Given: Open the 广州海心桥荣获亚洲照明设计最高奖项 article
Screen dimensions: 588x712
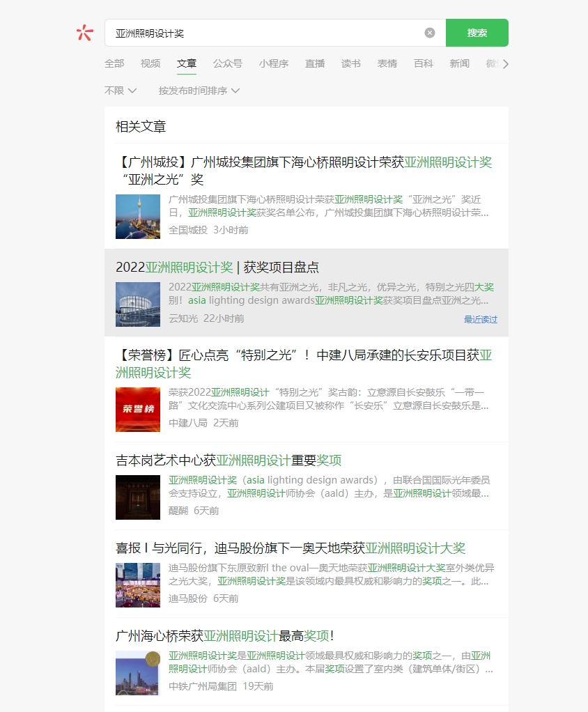Looking at the screenshot, I should 225,635.
